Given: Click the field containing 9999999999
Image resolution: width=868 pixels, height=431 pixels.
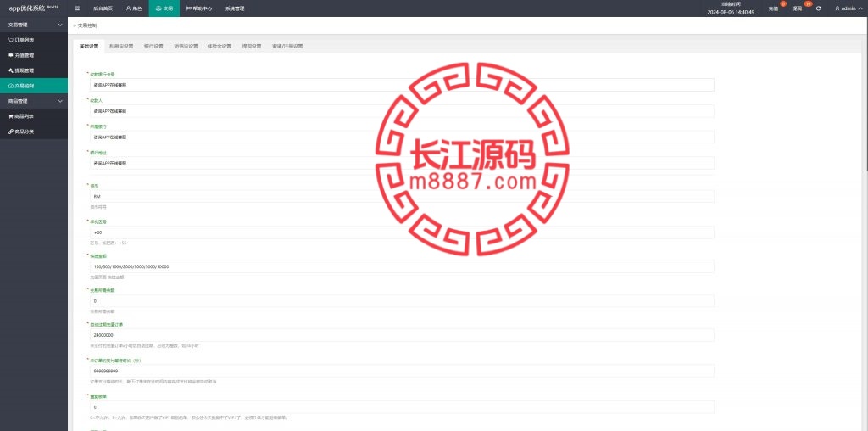Looking at the screenshot, I should click(x=402, y=371).
